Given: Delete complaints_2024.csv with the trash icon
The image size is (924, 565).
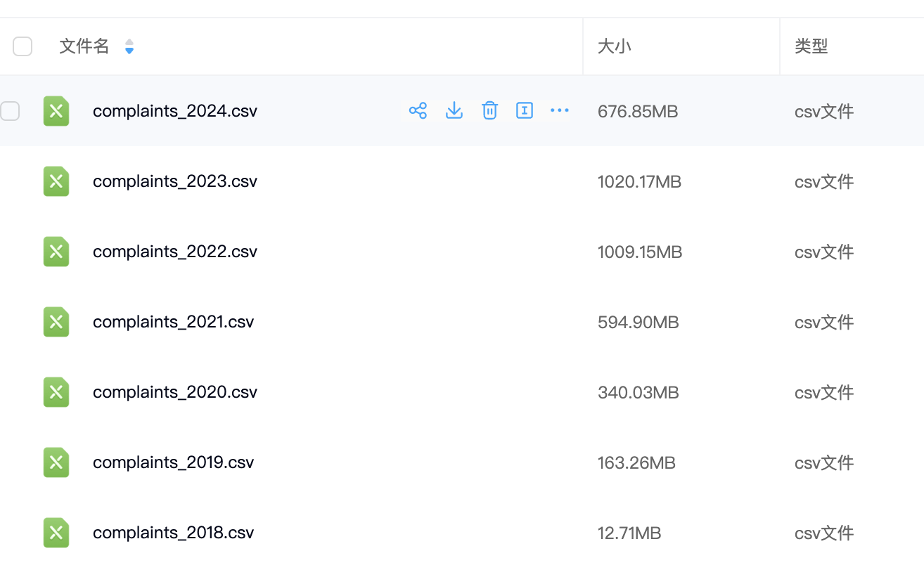Looking at the screenshot, I should click(489, 110).
